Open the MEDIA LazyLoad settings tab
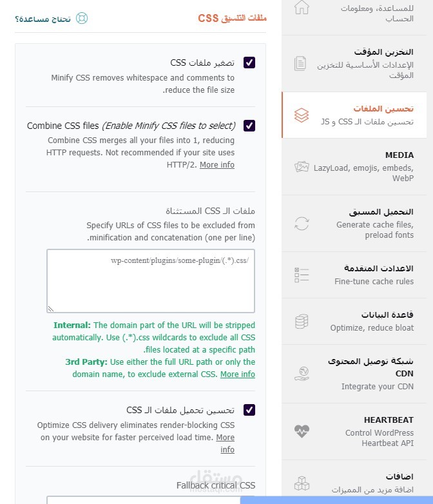 tap(354, 166)
